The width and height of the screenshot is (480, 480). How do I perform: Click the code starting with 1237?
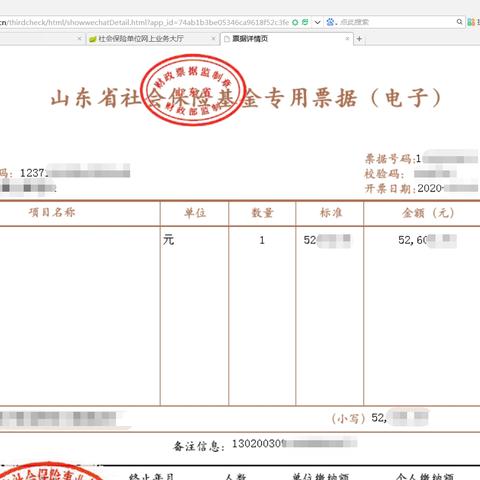click(x=75, y=173)
